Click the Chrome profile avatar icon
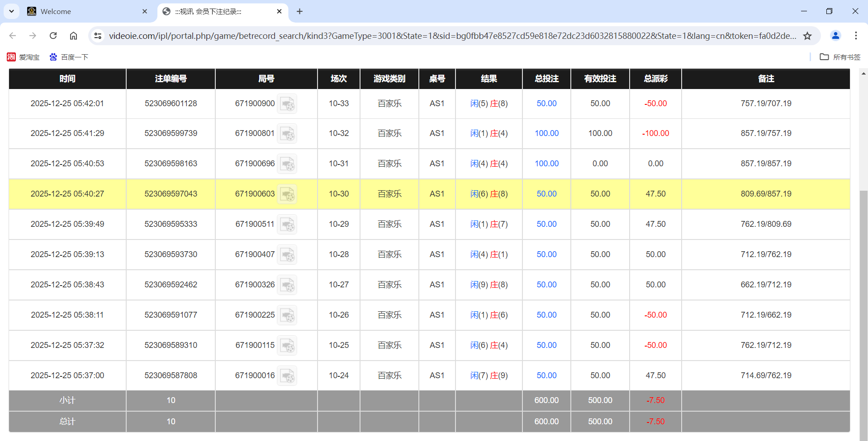Viewport: 868px width, 441px height. click(x=835, y=36)
